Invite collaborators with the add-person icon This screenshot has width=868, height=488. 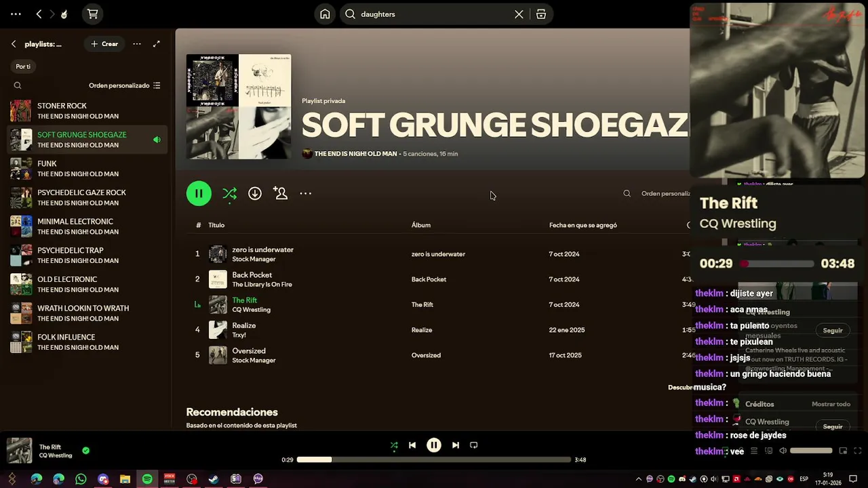pos(280,193)
